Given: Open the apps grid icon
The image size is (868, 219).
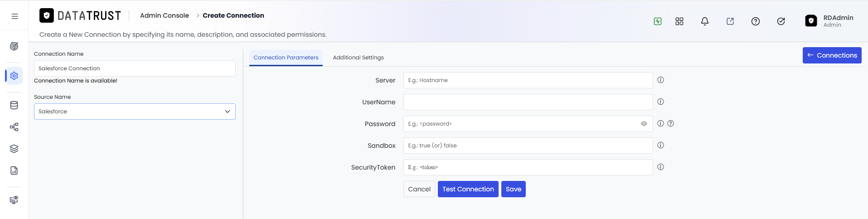Looking at the screenshot, I should coord(679,21).
